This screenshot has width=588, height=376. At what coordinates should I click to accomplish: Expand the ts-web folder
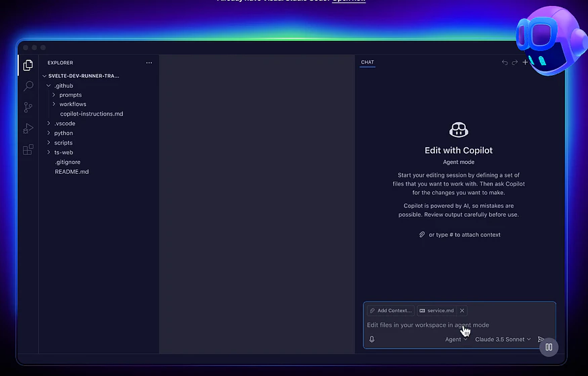pyautogui.click(x=48, y=152)
